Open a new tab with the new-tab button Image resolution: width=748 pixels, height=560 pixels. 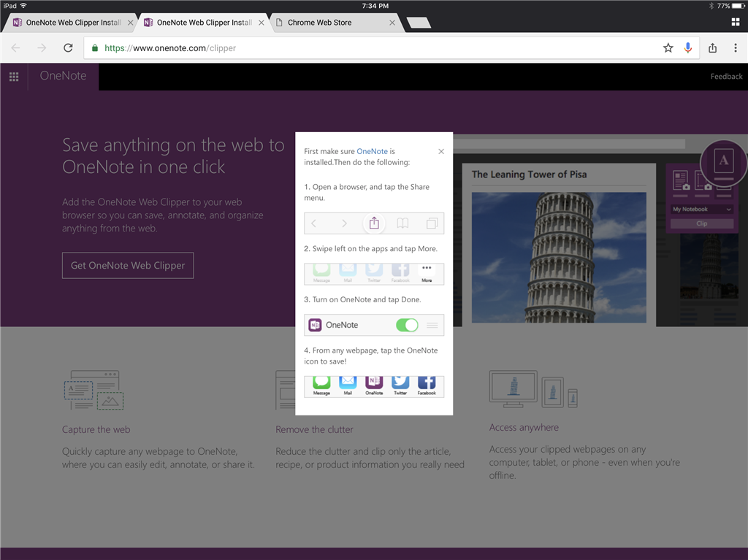419,23
